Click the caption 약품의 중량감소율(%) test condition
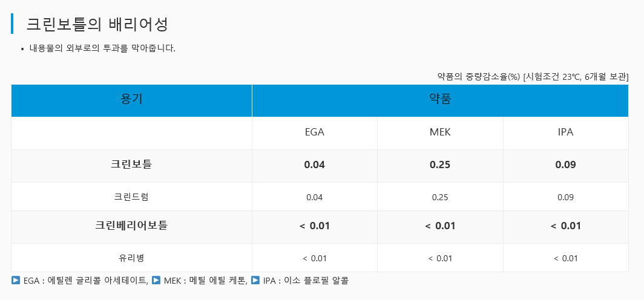Image resolution: width=644 pixels, height=300 pixels. 533,76
